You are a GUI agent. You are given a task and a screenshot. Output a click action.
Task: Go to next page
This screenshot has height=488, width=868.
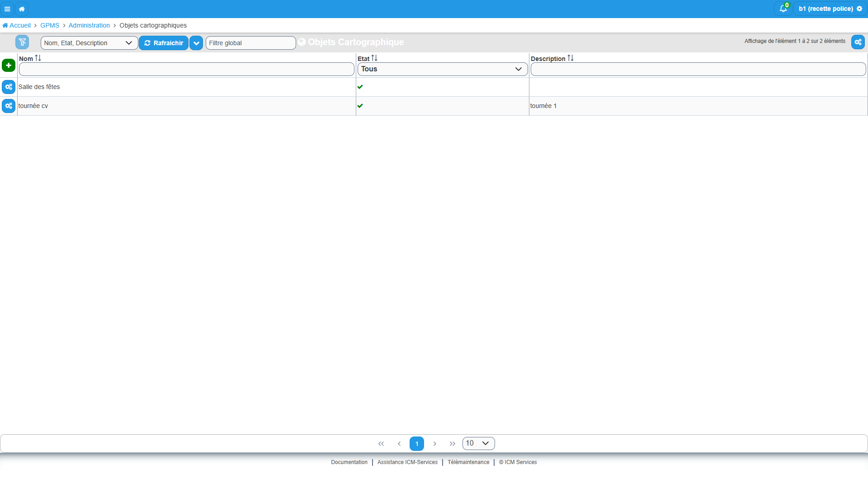click(x=435, y=444)
